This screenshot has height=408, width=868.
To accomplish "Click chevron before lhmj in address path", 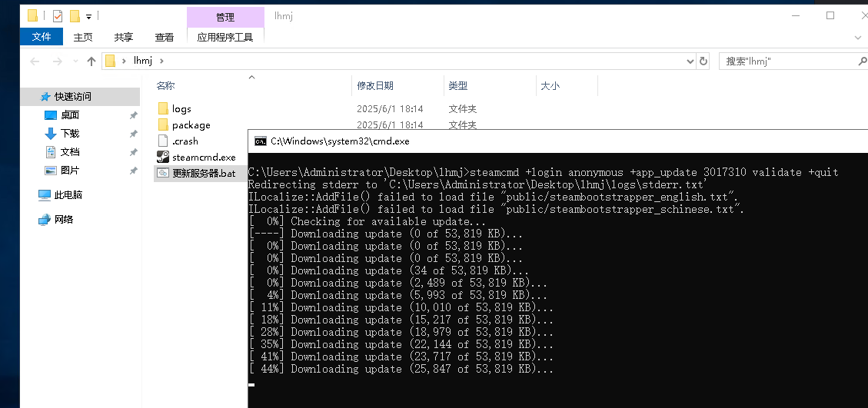I will (124, 61).
